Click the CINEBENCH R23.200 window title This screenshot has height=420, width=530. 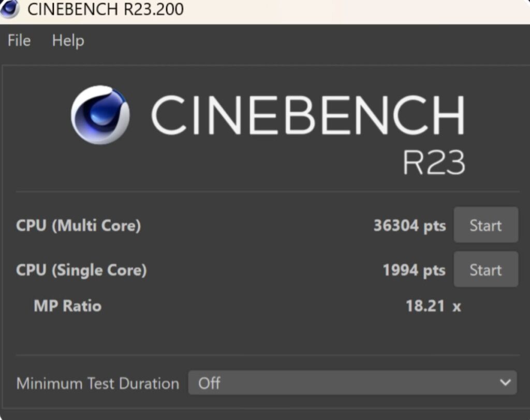click(105, 9)
